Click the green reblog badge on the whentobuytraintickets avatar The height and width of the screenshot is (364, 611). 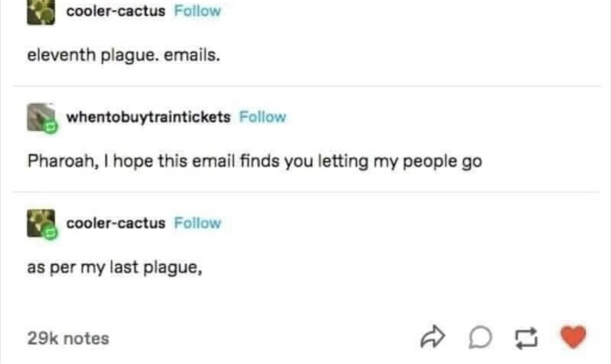51,127
